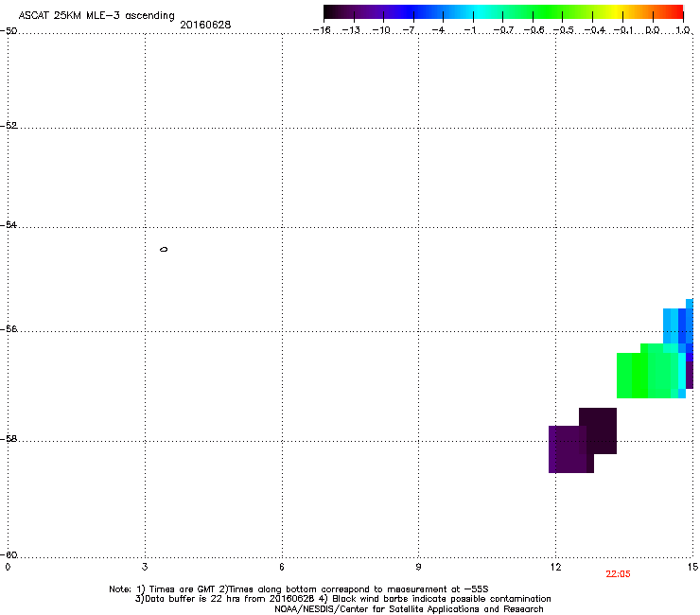Click the color bar label '-0.4'
This screenshot has height=615, width=700.
coord(595,30)
